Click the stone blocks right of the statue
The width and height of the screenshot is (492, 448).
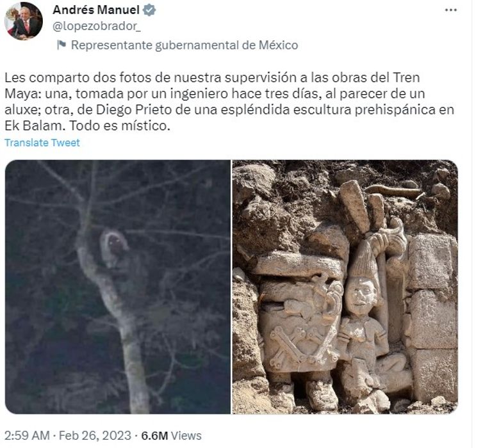pyautogui.click(x=432, y=317)
